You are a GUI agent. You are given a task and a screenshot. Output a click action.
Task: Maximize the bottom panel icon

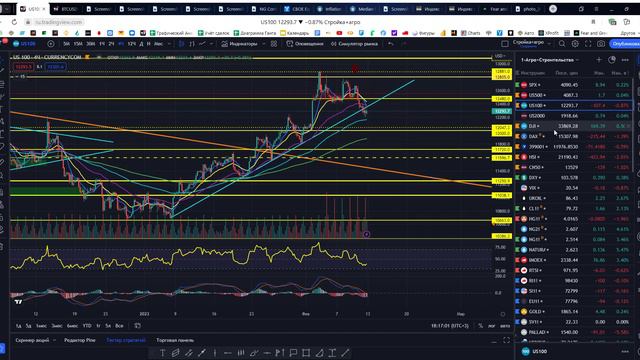507,340
